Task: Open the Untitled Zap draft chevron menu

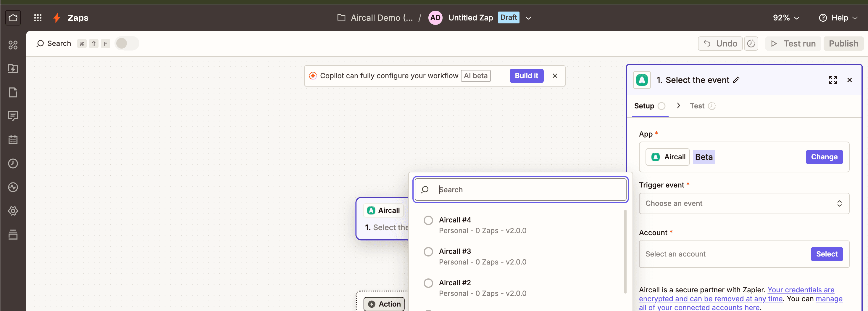Action: coord(528,18)
